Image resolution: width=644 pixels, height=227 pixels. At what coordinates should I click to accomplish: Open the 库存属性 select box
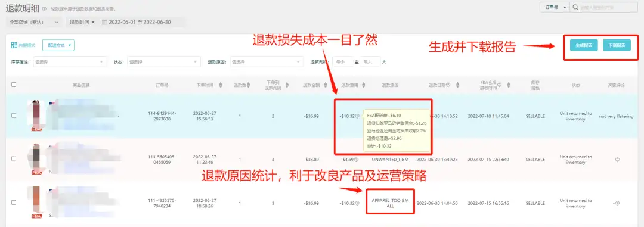pos(70,62)
